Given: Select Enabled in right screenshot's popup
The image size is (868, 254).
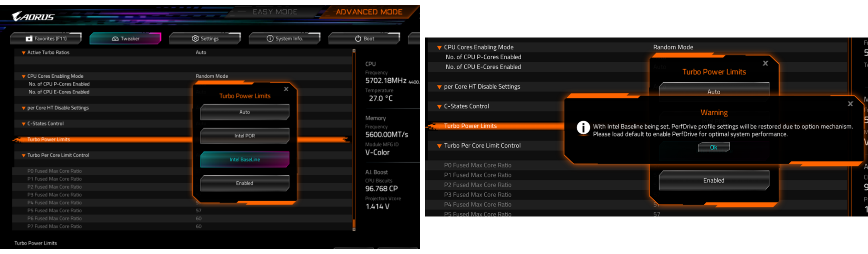Looking at the screenshot, I should (x=714, y=180).
